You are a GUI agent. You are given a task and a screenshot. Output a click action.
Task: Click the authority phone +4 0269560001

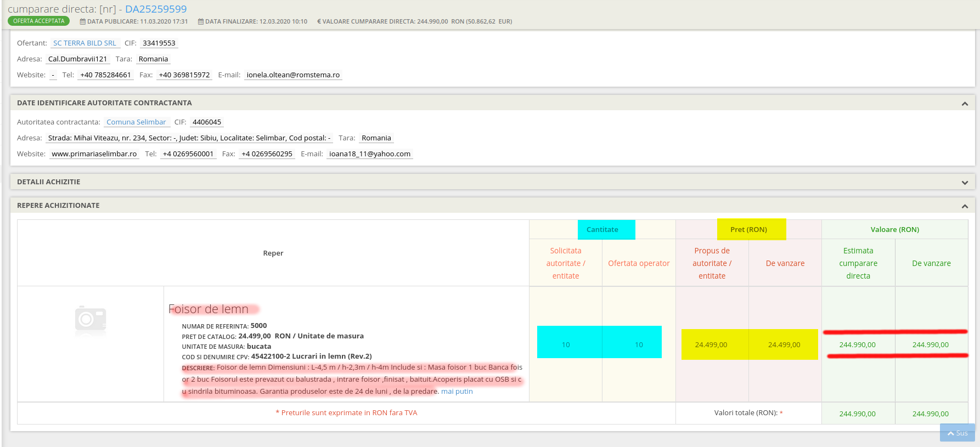pyautogui.click(x=188, y=154)
